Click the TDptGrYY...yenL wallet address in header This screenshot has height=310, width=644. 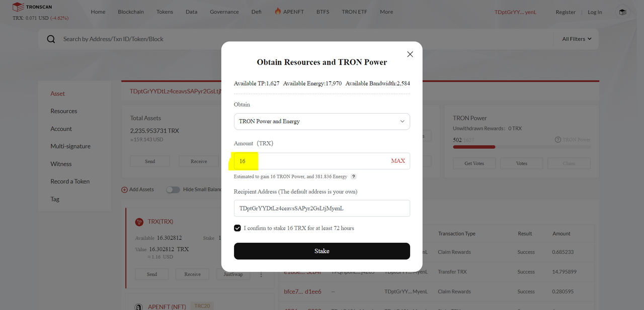click(516, 12)
